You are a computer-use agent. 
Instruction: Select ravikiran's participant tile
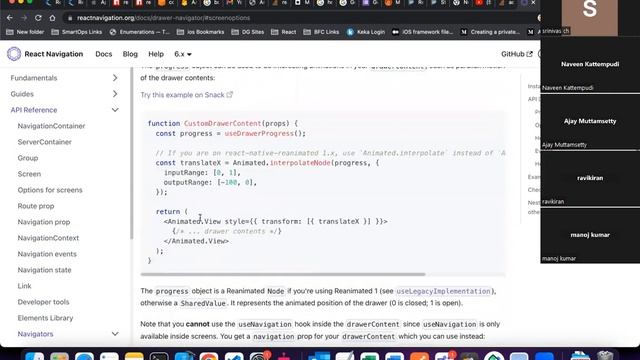point(590,178)
